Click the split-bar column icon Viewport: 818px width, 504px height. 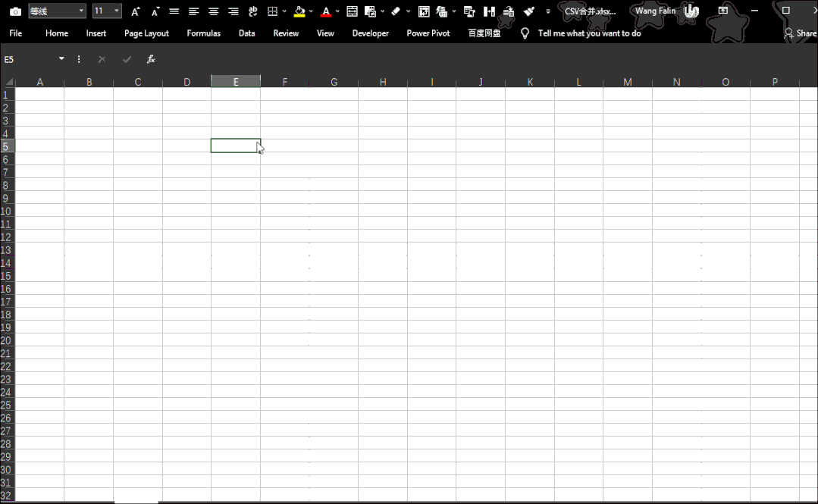pos(489,11)
